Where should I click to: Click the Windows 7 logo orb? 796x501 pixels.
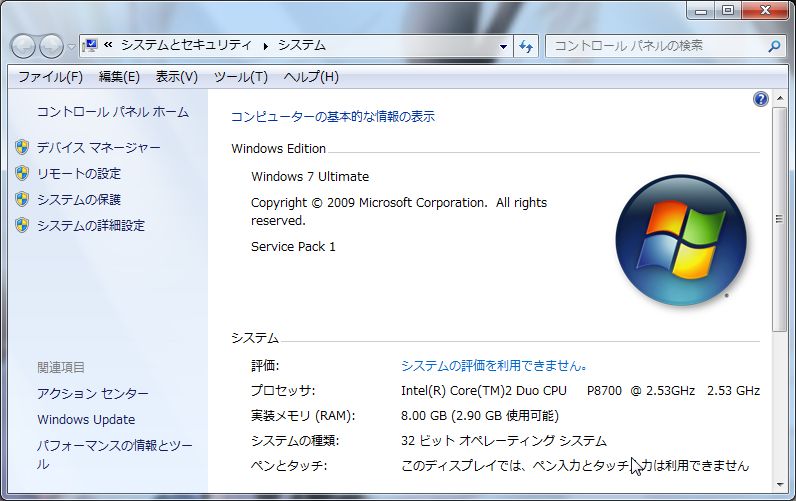pyautogui.click(x=681, y=240)
